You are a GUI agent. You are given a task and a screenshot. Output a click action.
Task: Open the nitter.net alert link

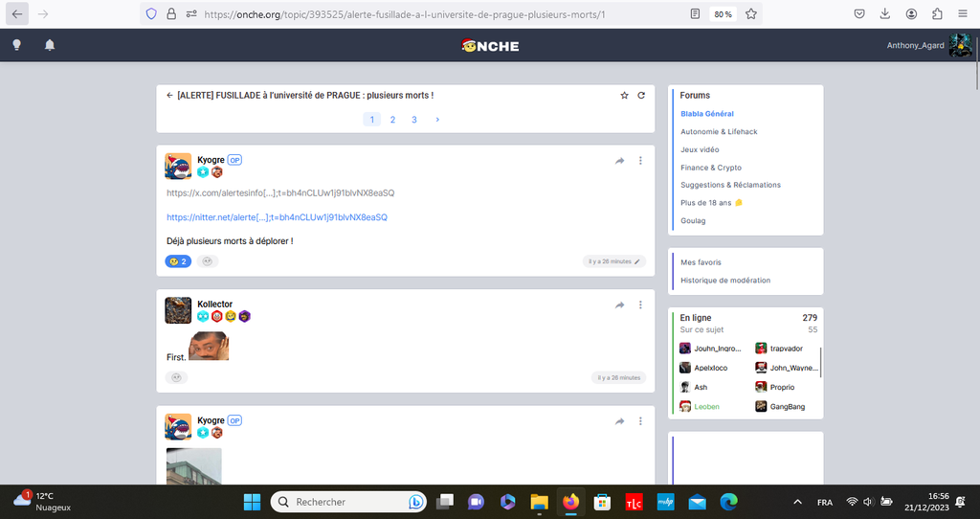[x=277, y=217]
